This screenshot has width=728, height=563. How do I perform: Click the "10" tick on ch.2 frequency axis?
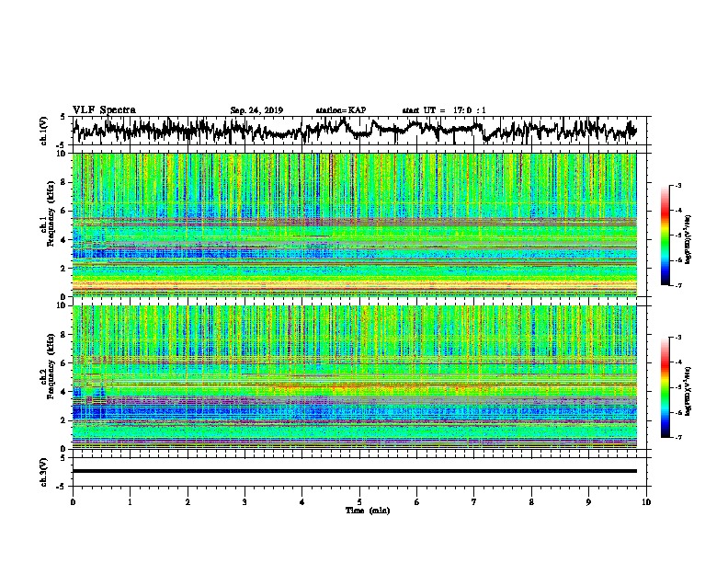[63, 305]
